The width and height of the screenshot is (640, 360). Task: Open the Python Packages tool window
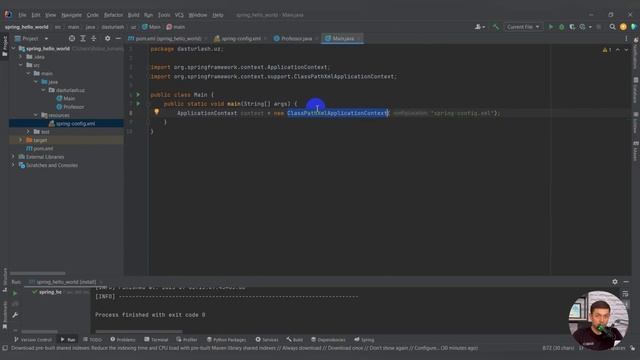point(227,340)
